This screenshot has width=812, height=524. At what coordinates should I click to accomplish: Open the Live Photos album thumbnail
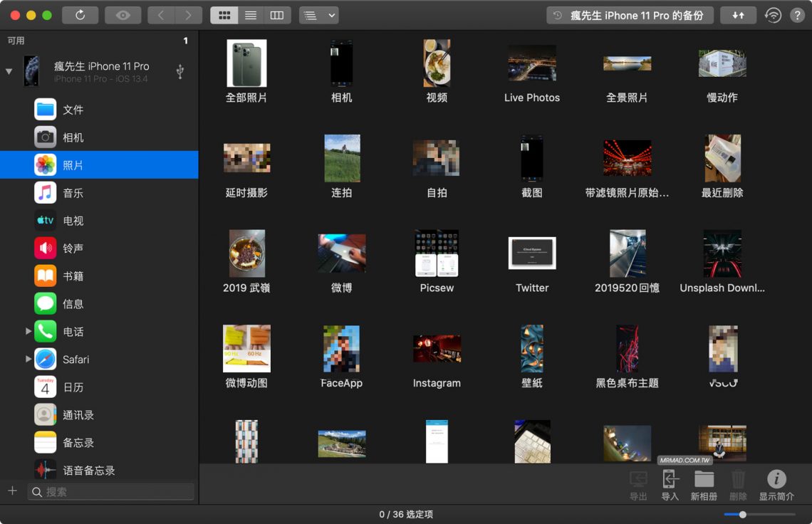click(531, 63)
